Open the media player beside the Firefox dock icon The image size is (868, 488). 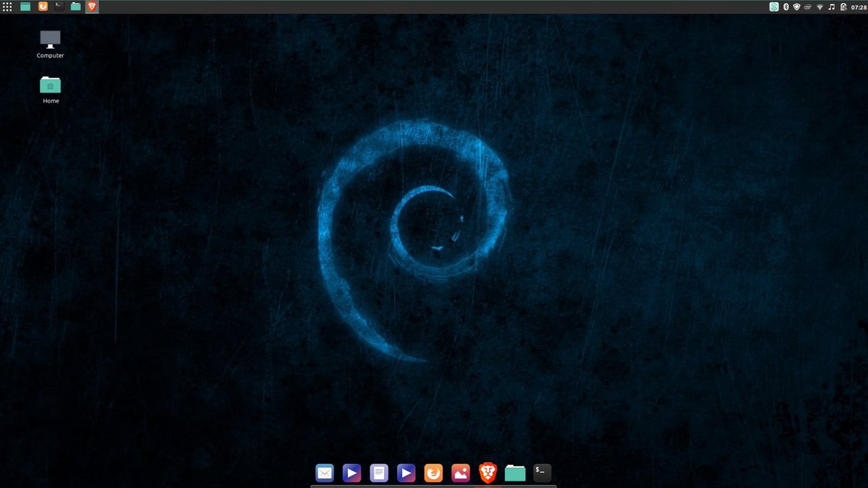point(407,473)
